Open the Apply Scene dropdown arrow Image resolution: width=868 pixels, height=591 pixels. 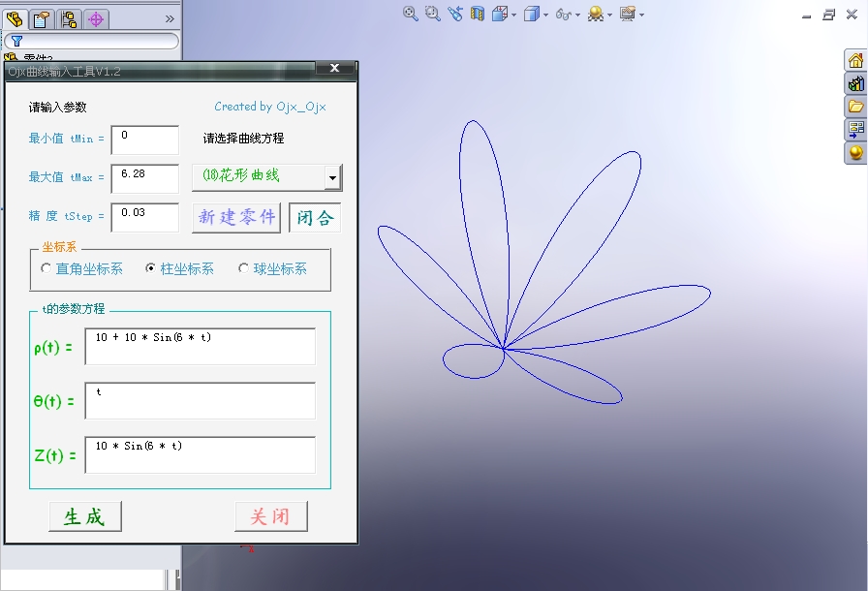point(610,15)
